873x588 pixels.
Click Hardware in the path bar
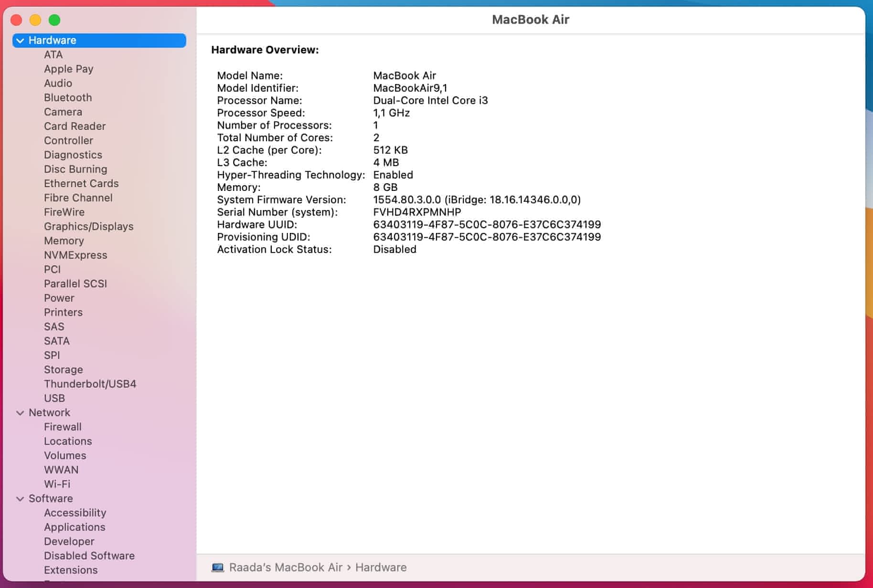click(381, 567)
